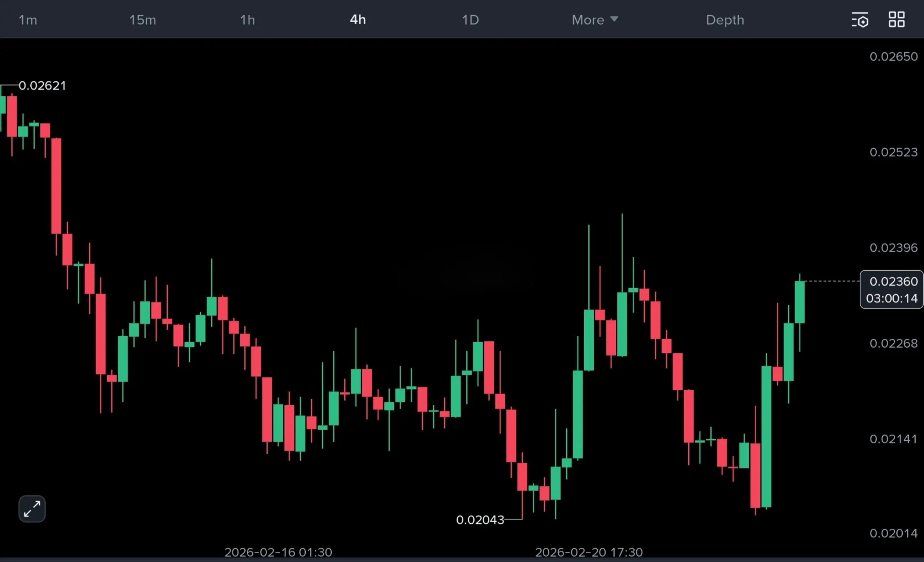Viewport: 924px width, 562px height.
Task: Select the active 4h interval tab
Action: point(358,20)
